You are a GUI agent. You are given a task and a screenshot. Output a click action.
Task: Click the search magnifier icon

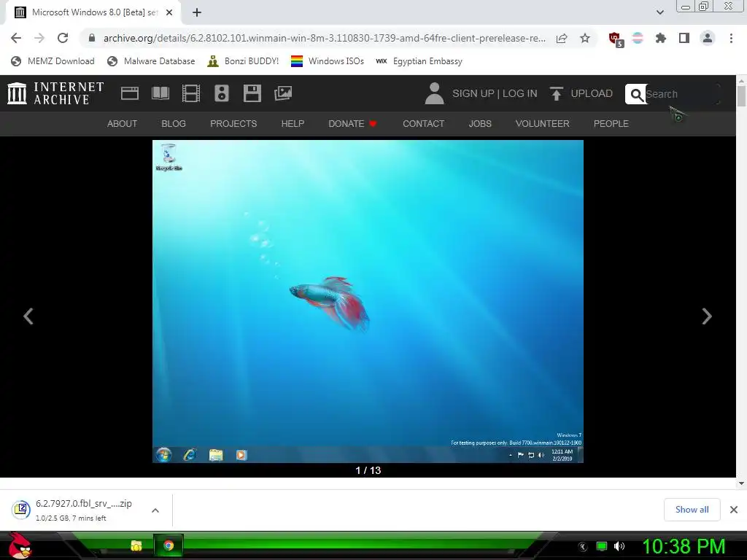click(636, 94)
